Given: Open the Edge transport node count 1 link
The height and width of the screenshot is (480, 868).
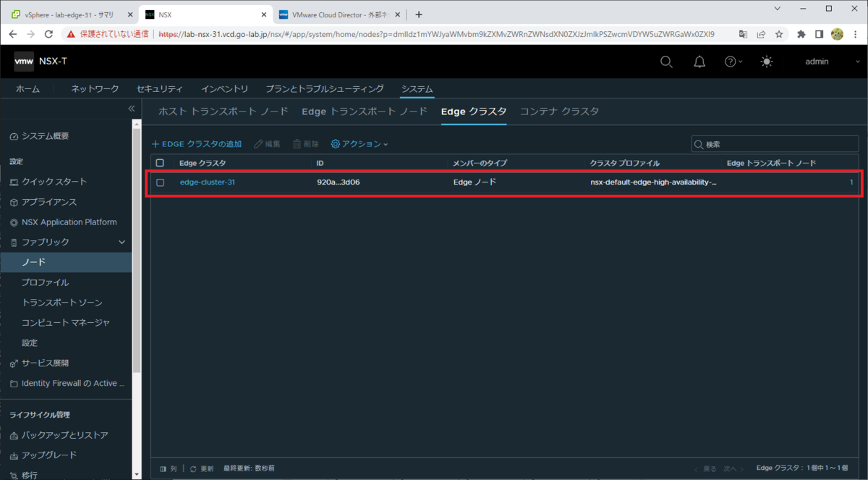Looking at the screenshot, I should (852, 182).
